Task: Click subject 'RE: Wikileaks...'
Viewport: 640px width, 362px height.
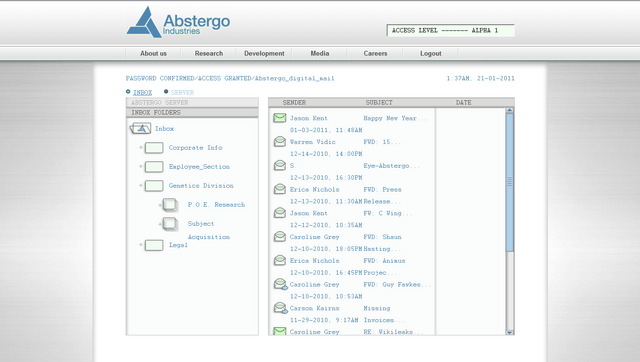Action: click(x=393, y=332)
